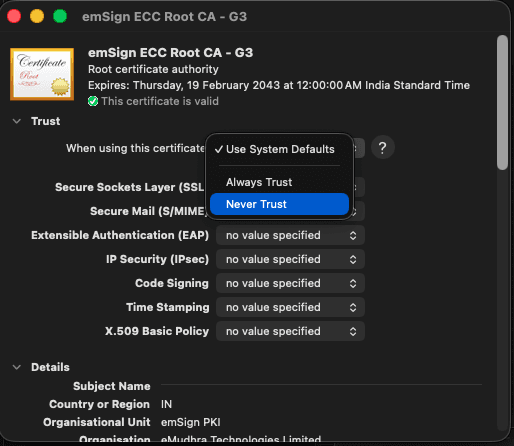The height and width of the screenshot is (446, 514).
Task: Click the 'emSign PKI' organisational unit value
Action: 191,422
